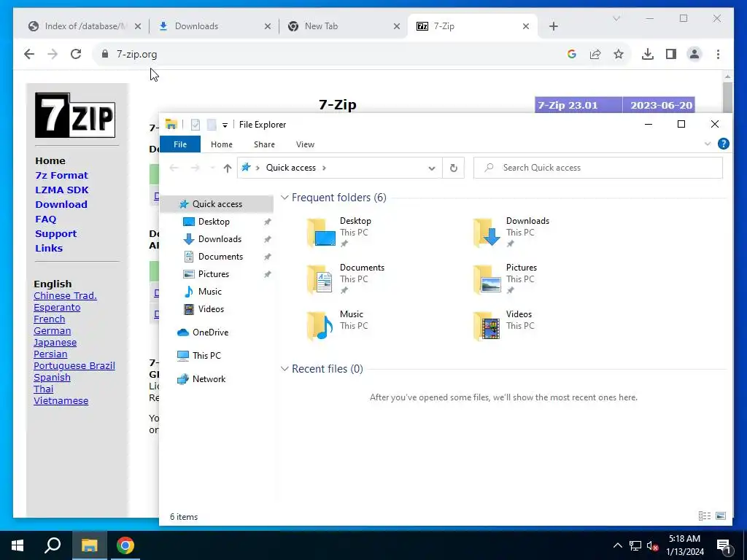Click the Downloads folder icon in Frequent folders
The width and height of the screenshot is (747, 560).
(487, 233)
